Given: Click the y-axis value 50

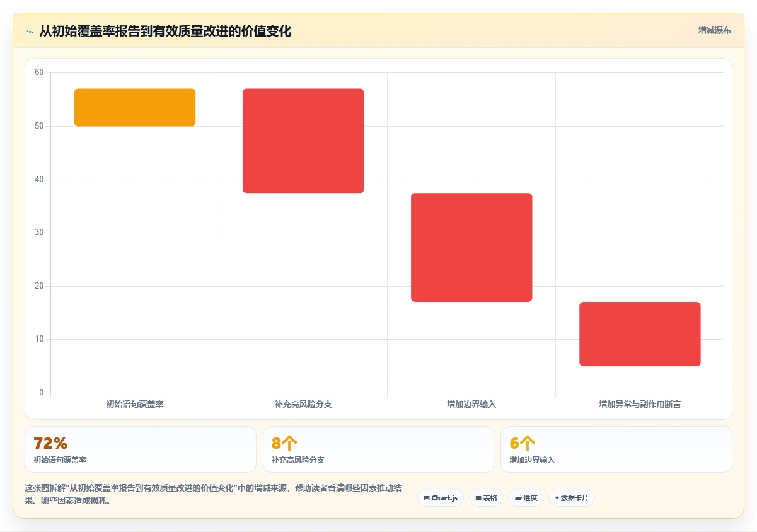Looking at the screenshot, I should click(39, 126).
